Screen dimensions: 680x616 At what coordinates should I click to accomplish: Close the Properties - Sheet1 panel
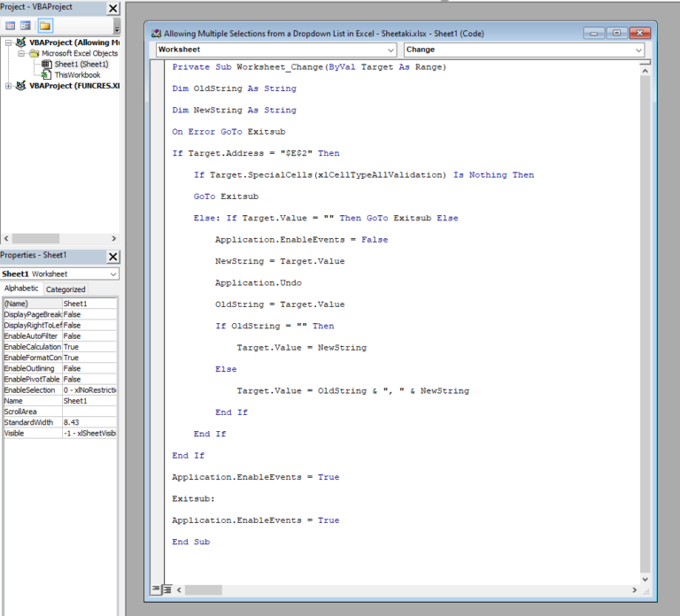[112, 257]
